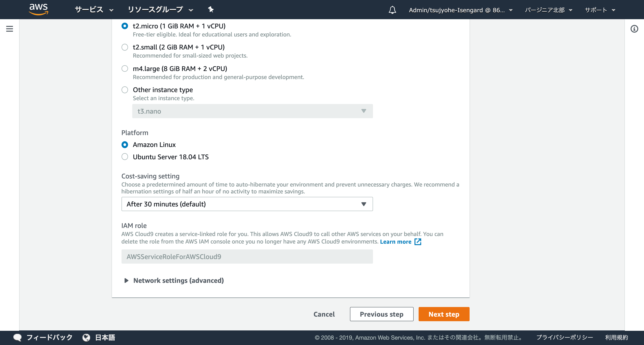Screen dimensions: 644x345
Task: Open the バージニア北部 region menu
Action: click(x=549, y=10)
